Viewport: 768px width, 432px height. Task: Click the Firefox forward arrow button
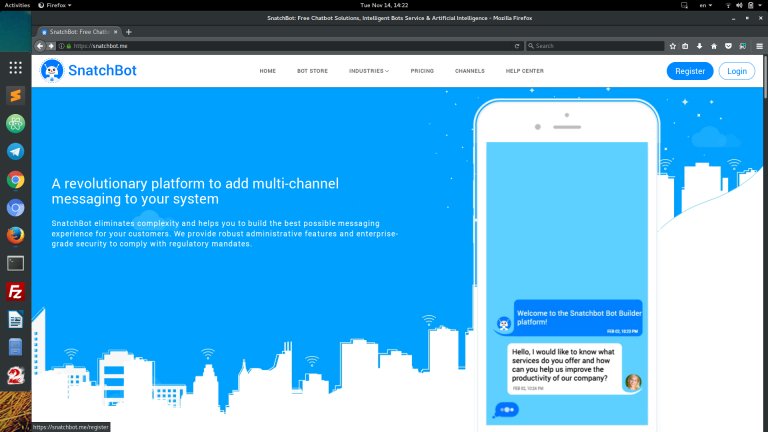click(x=51, y=46)
